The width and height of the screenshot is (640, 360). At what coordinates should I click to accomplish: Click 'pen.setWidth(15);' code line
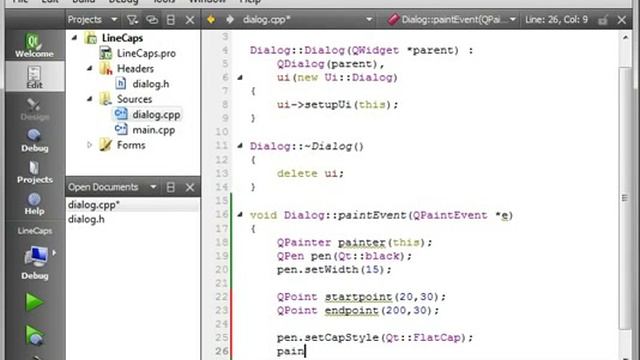point(334,269)
